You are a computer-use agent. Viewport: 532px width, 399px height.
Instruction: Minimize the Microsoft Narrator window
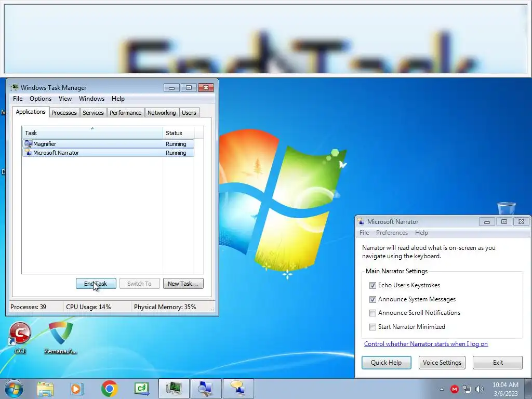(x=487, y=222)
